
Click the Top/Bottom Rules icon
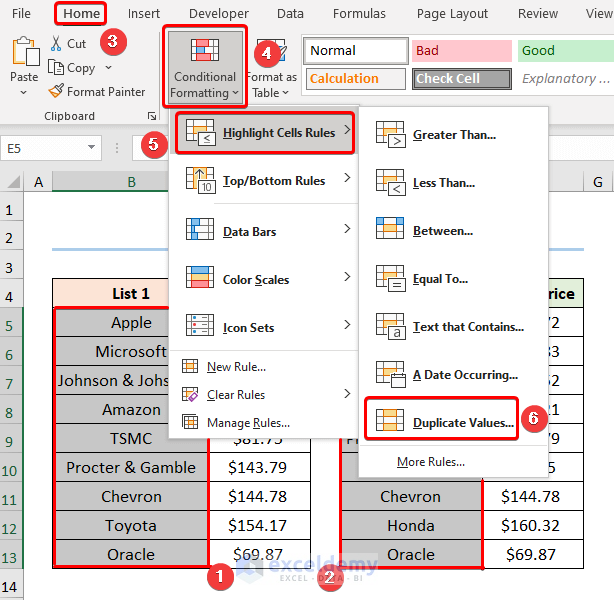pos(200,180)
